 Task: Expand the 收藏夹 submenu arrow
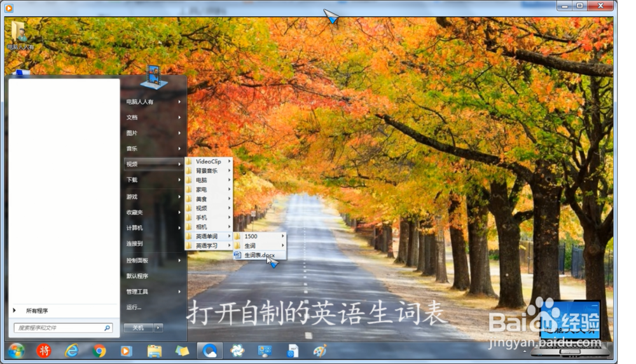179,212
